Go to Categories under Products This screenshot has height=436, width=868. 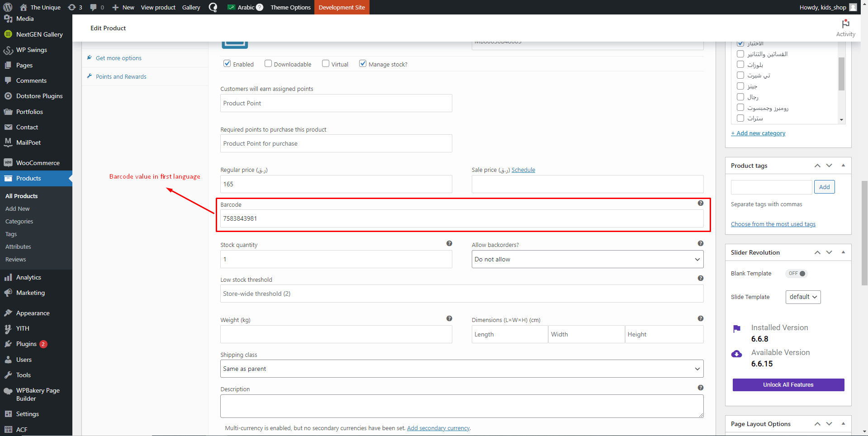coord(19,221)
